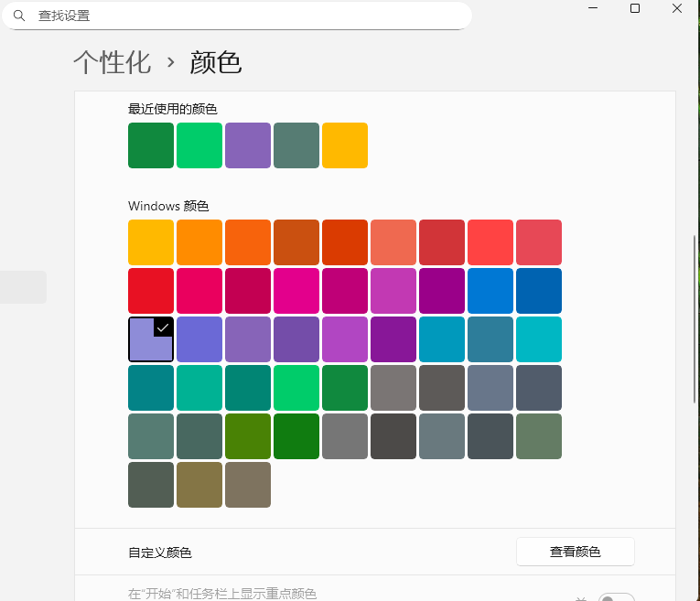The height and width of the screenshot is (601, 700).
Task: Select the olive green swatch in fifth row
Action: pos(248,436)
